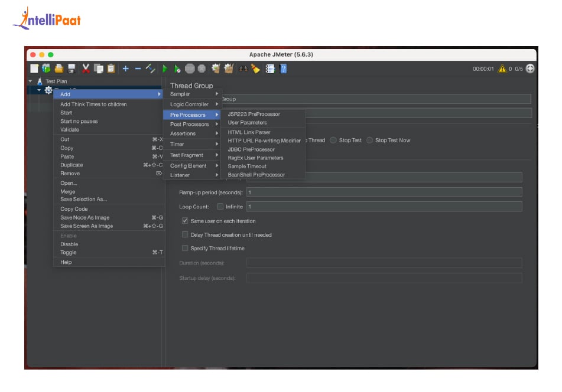Start the test with green play icon

164,68
